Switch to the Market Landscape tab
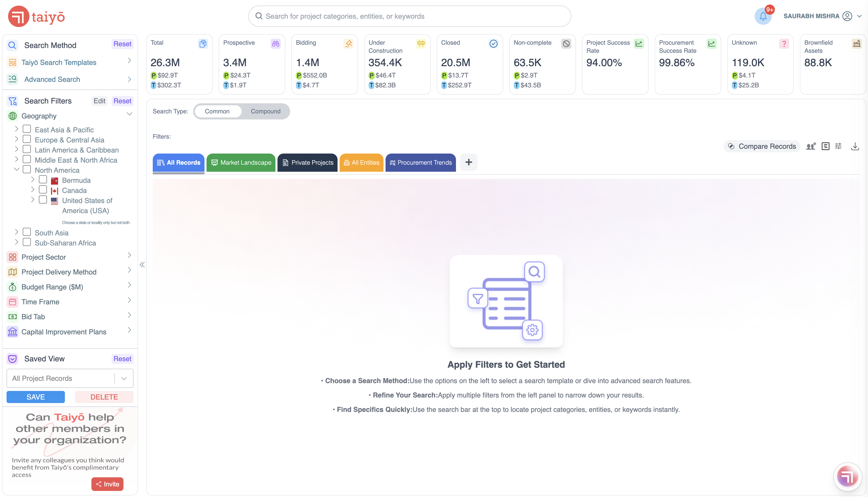Viewport: 868px width, 497px height. click(241, 162)
